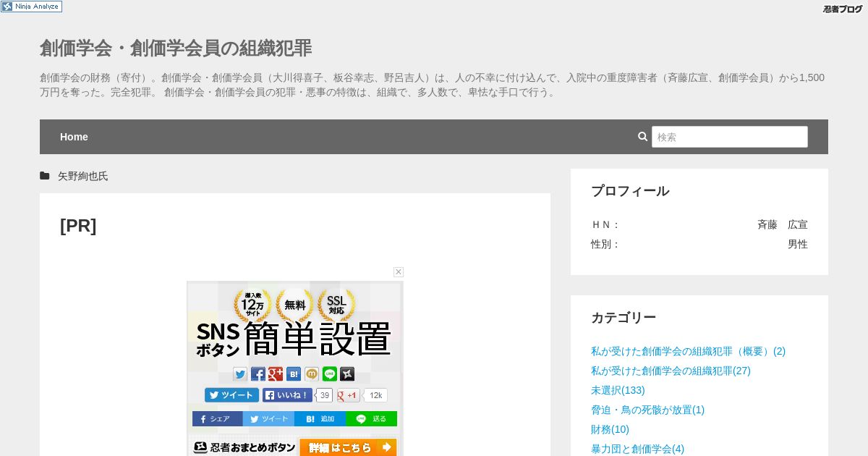Image resolution: width=868 pixels, height=456 pixels.
Task: Open the 脅迫・鳥の死骸が放置(1) category
Action: [x=647, y=410]
